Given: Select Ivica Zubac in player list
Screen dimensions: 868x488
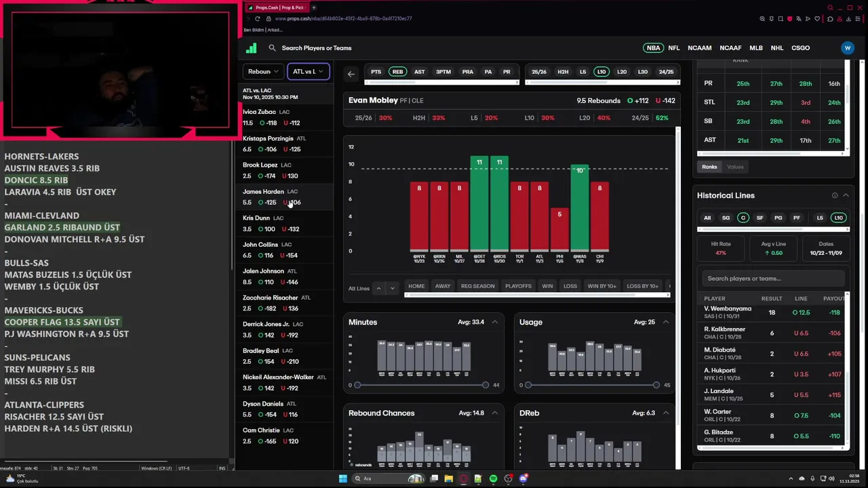Looking at the screenshot, I should pos(285,117).
